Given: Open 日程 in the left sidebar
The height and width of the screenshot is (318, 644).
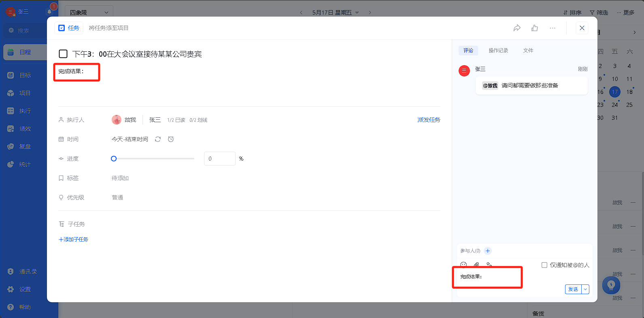Looking at the screenshot, I should coord(25,52).
